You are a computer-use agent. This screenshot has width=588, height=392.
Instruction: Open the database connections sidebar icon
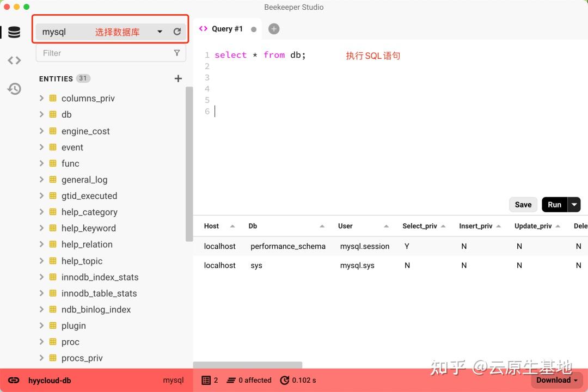(14, 32)
